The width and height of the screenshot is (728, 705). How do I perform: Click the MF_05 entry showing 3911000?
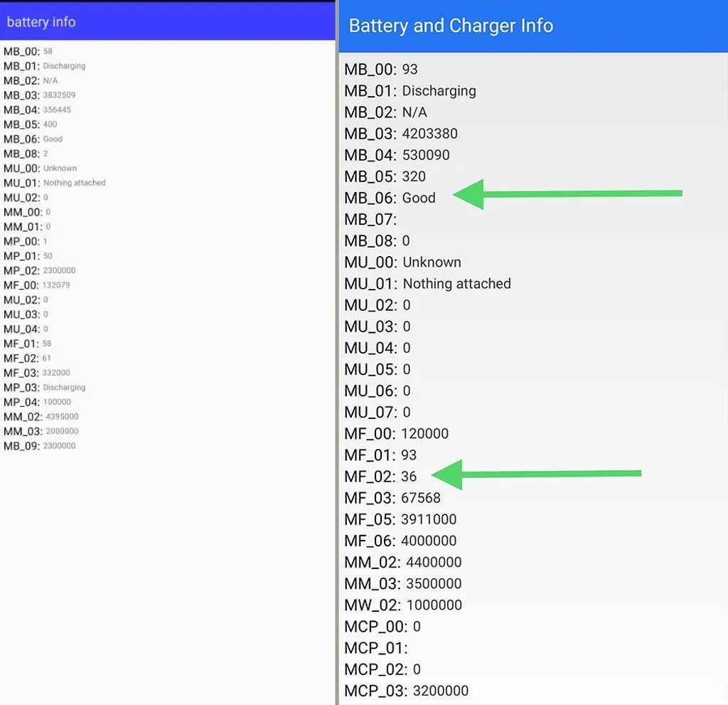(x=400, y=519)
